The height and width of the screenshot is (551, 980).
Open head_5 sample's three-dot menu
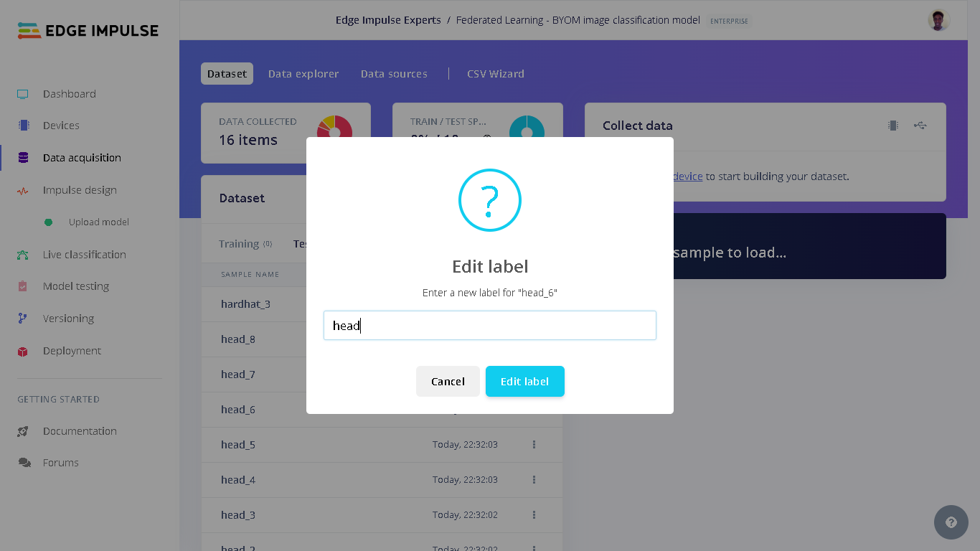pyautogui.click(x=534, y=445)
